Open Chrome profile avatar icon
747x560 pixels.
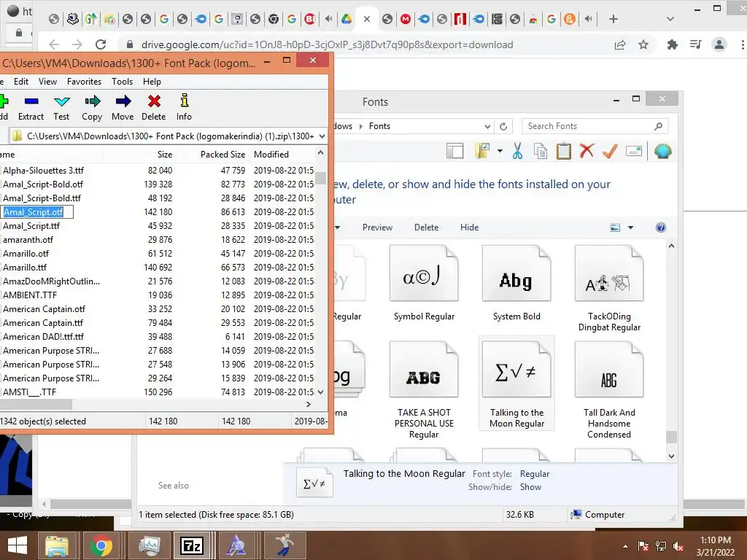(x=719, y=44)
